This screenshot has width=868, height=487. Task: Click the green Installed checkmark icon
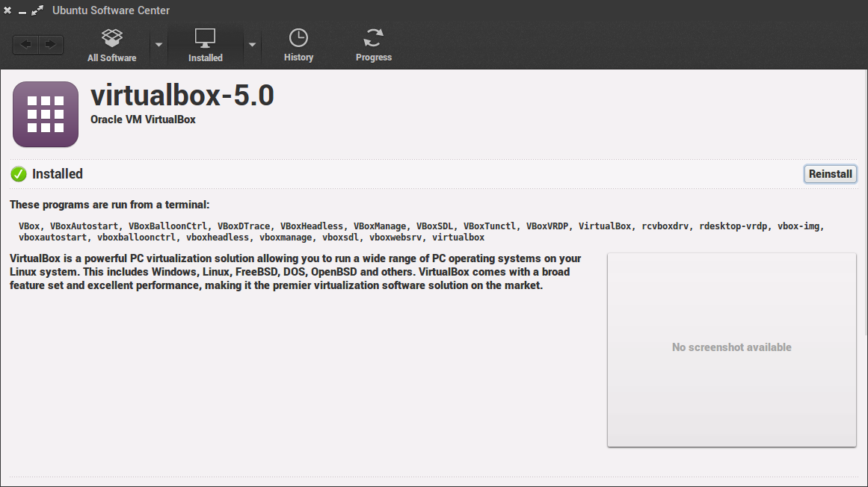pos(18,174)
